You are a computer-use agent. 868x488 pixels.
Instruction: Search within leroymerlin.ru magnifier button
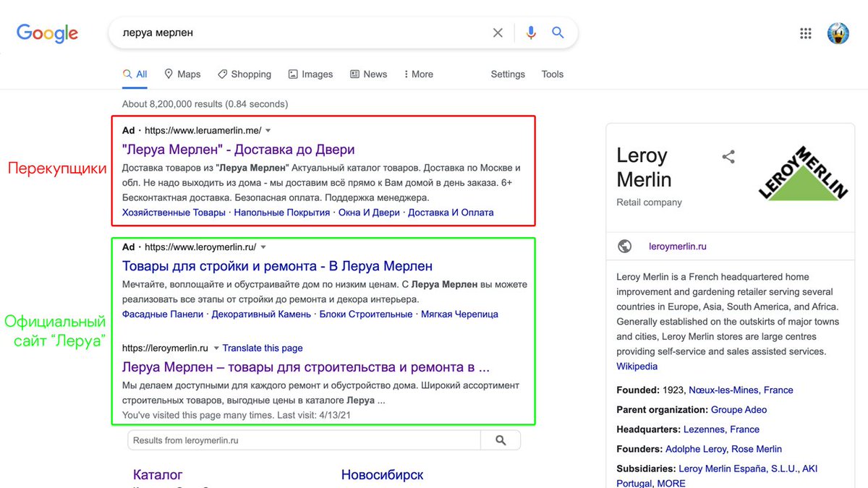point(501,440)
